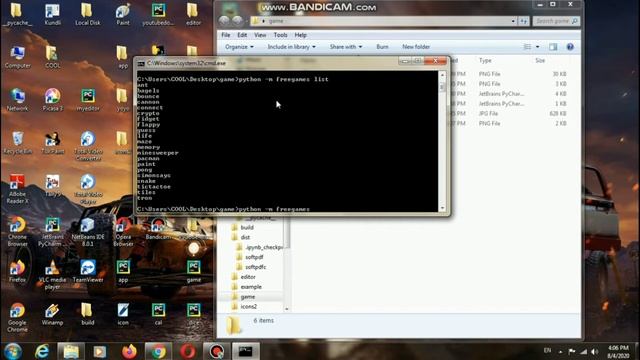Viewport: 640px width, 360px height.
Task: Select the cal PyCharm file on desktop
Action: pos(158,314)
